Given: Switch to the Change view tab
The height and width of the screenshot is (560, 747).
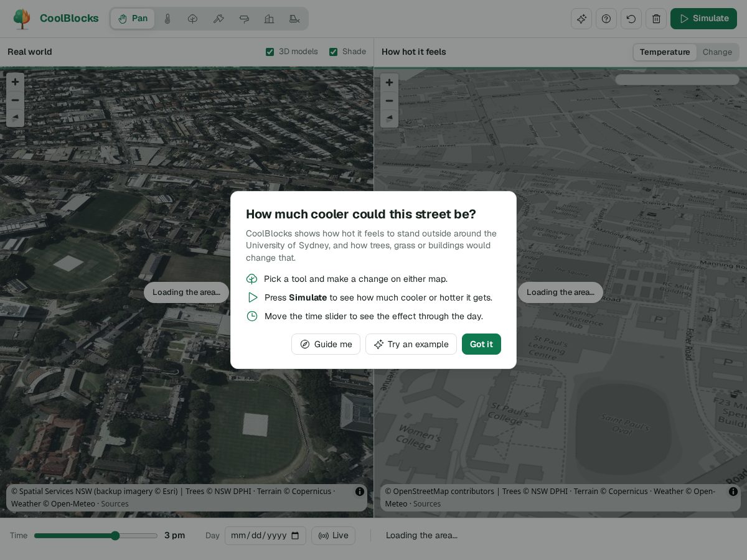Looking at the screenshot, I should [x=717, y=52].
